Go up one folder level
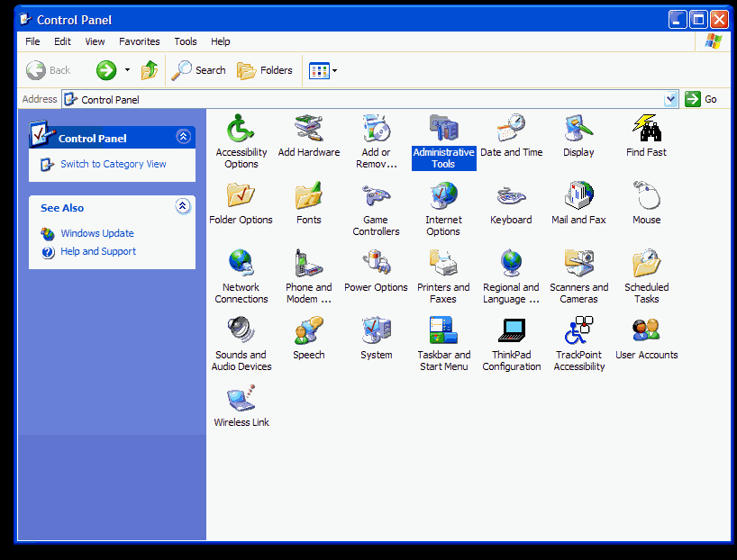This screenshot has height=560, width=737. pos(150,70)
